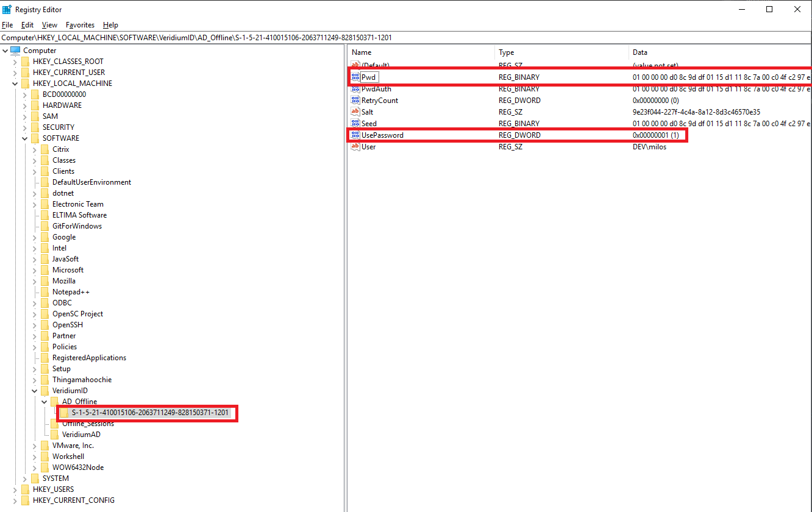The height and width of the screenshot is (512, 812).
Task: Select the VeridiumAD key in tree
Action: point(81,435)
